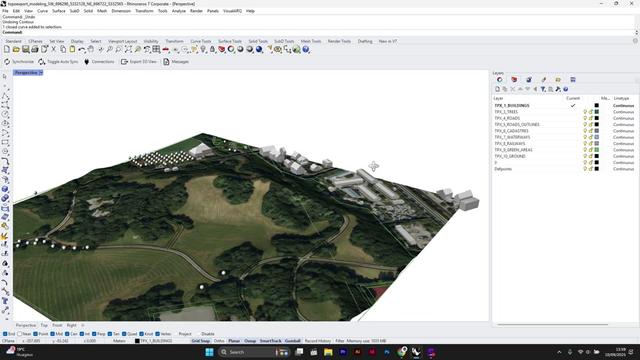Select the TPX_5_ROADS_OUTLINES layer row
The image size is (640, 360).
pyautogui.click(x=564, y=124)
